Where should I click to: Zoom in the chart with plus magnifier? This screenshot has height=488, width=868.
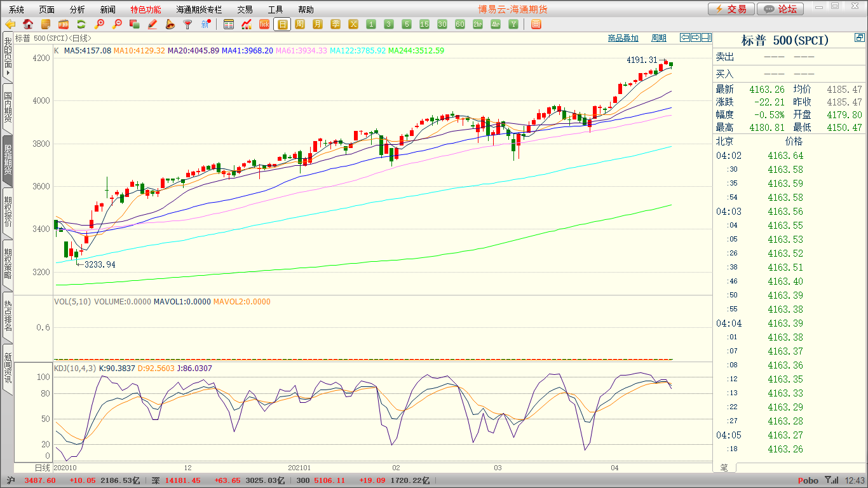pos(99,24)
